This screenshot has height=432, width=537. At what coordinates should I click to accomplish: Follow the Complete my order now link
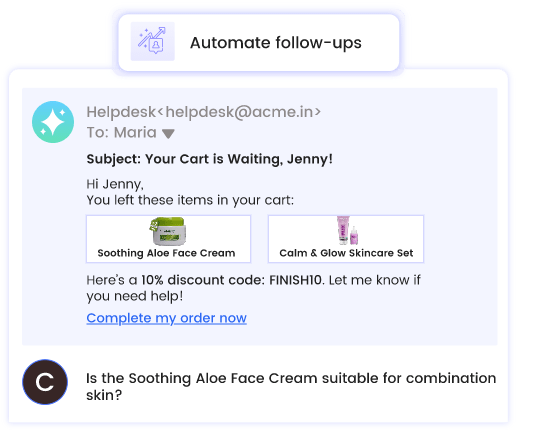coord(166,318)
